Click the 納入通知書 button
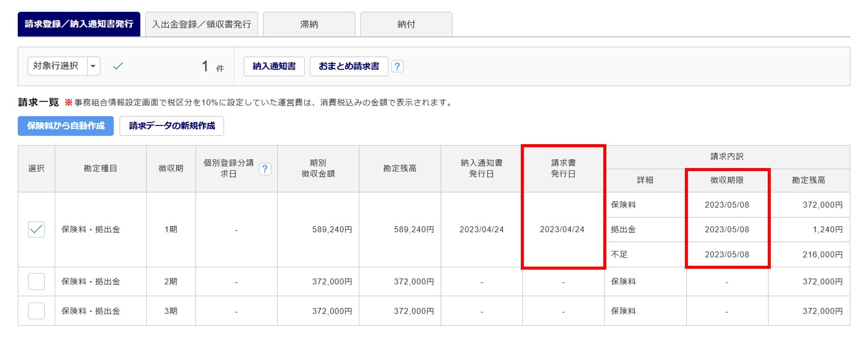868x340 pixels. coord(274,66)
